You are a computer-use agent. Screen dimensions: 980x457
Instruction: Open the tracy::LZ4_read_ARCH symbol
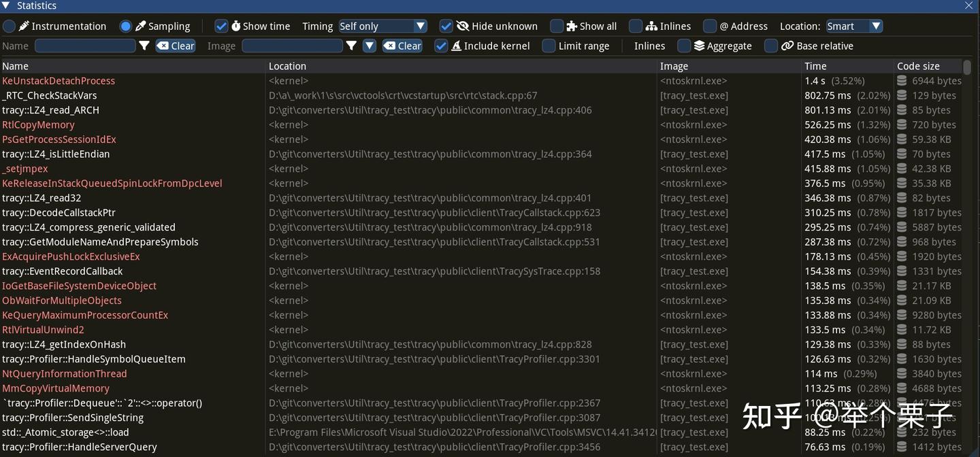click(x=50, y=110)
